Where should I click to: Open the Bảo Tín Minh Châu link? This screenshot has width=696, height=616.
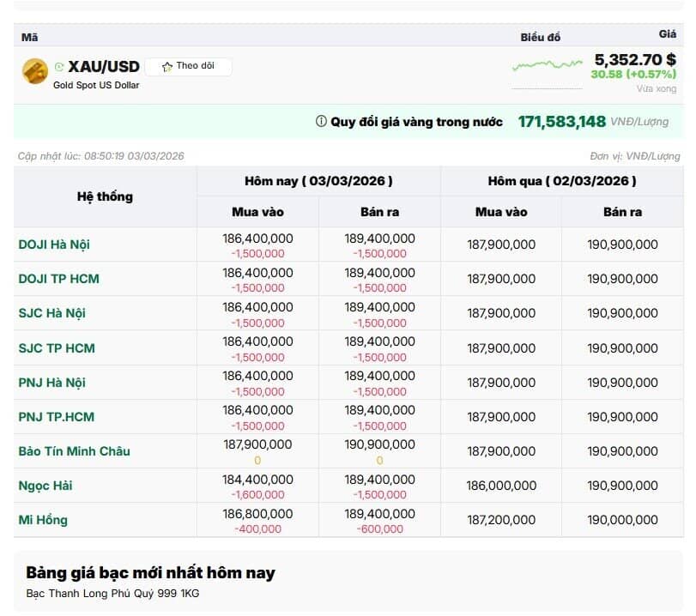point(74,451)
